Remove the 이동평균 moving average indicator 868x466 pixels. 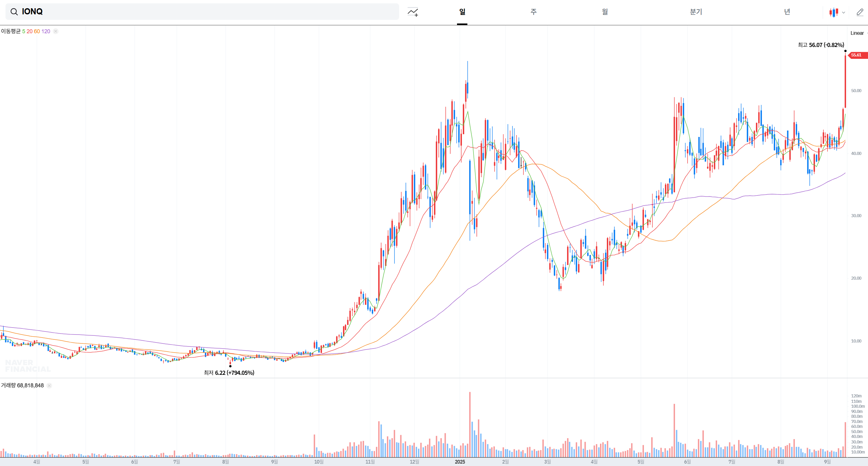(55, 31)
